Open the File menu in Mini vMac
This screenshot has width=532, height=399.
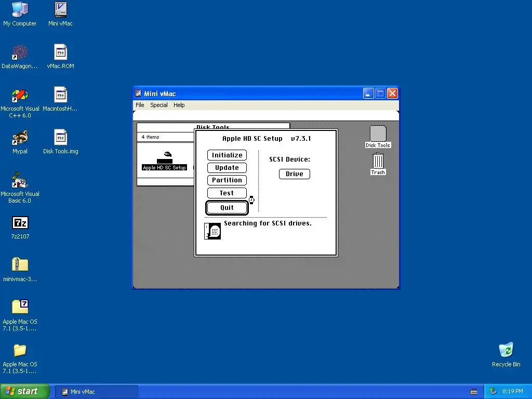click(140, 105)
